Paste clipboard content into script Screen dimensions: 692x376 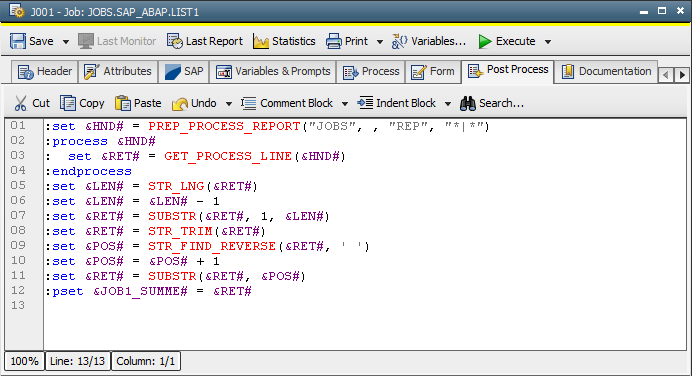coord(138,103)
